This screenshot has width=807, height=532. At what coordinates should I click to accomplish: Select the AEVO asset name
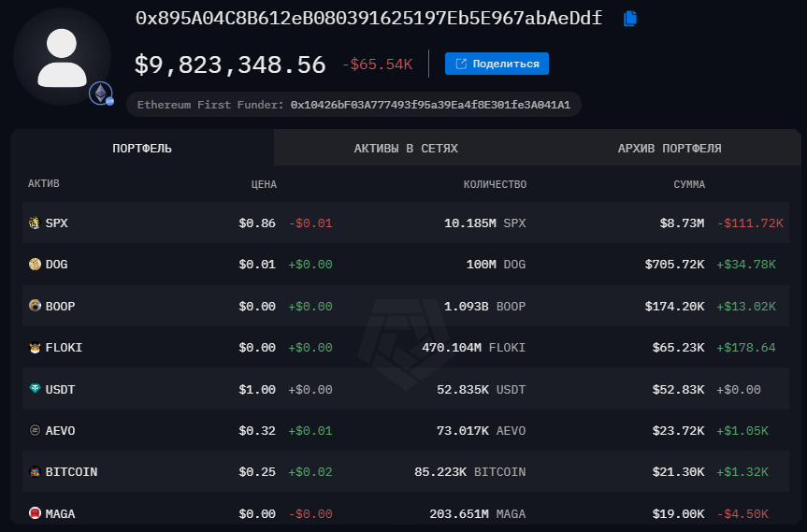[60, 431]
